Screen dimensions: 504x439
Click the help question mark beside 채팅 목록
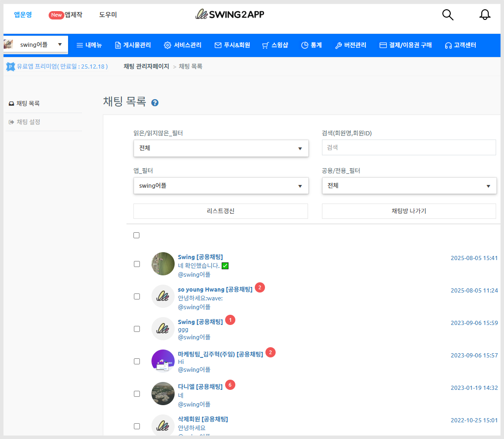tap(155, 102)
